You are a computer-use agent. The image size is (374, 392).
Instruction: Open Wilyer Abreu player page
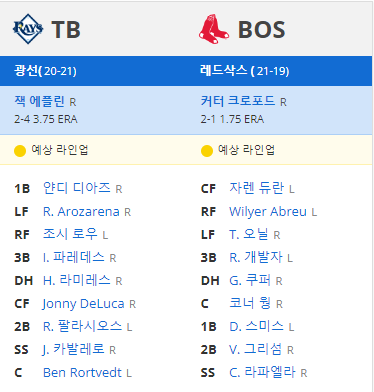click(268, 212)
